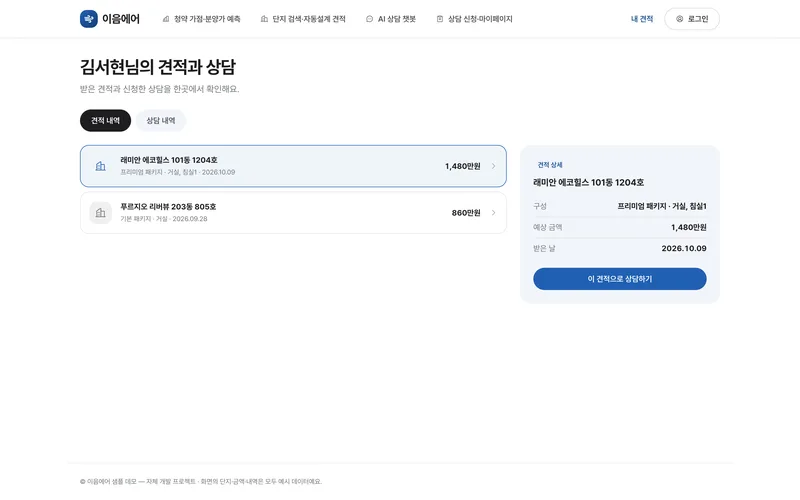The width and height of the screenshot is (800, 500).
Task: Click subtitle 받은 견적과 신청한 상담을 한곳에서 확인해요
Action: [x=159, y=89]
